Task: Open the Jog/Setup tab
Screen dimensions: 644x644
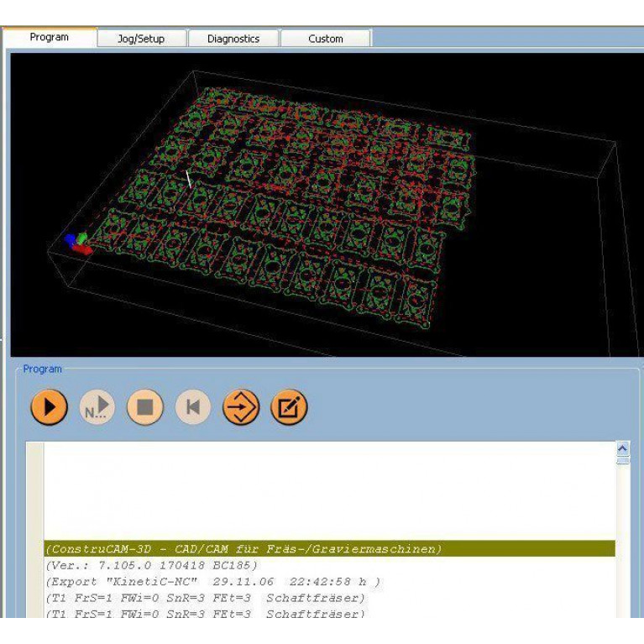Action: pyautogui.click(x=141, y=39)
